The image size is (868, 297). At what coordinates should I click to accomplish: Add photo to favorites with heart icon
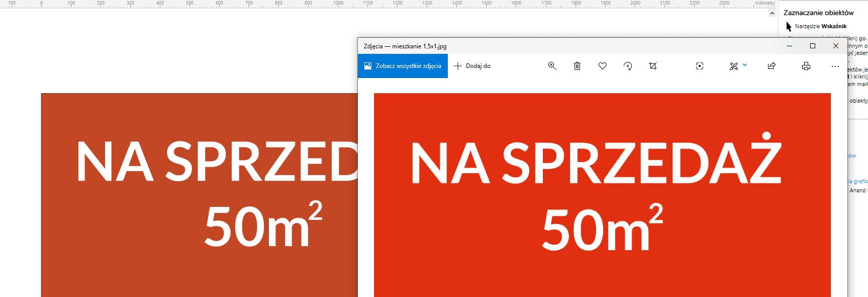pyautogui.click(x=602, y=66)
